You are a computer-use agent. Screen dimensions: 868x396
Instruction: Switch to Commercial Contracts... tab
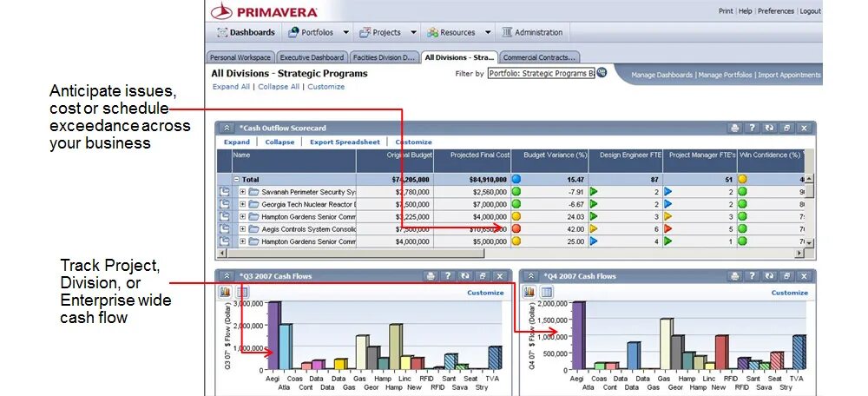coord(539,57)
